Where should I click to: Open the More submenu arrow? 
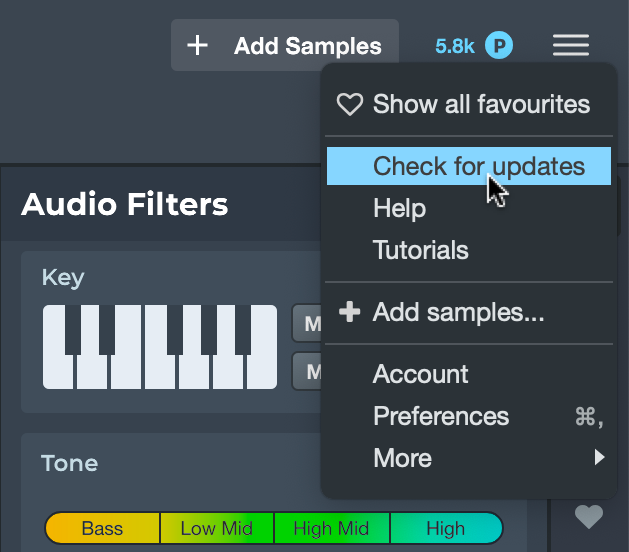[x=599, y=458]
